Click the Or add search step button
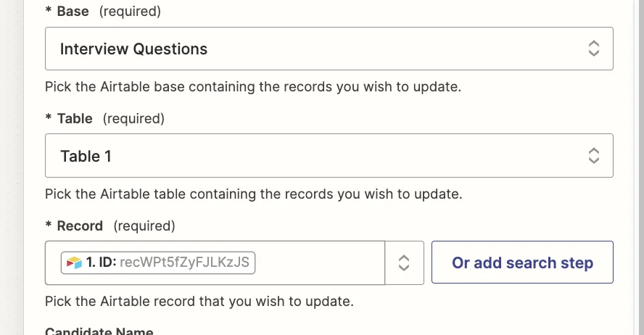This screenshot has width=644, height=335. (522, 262)
